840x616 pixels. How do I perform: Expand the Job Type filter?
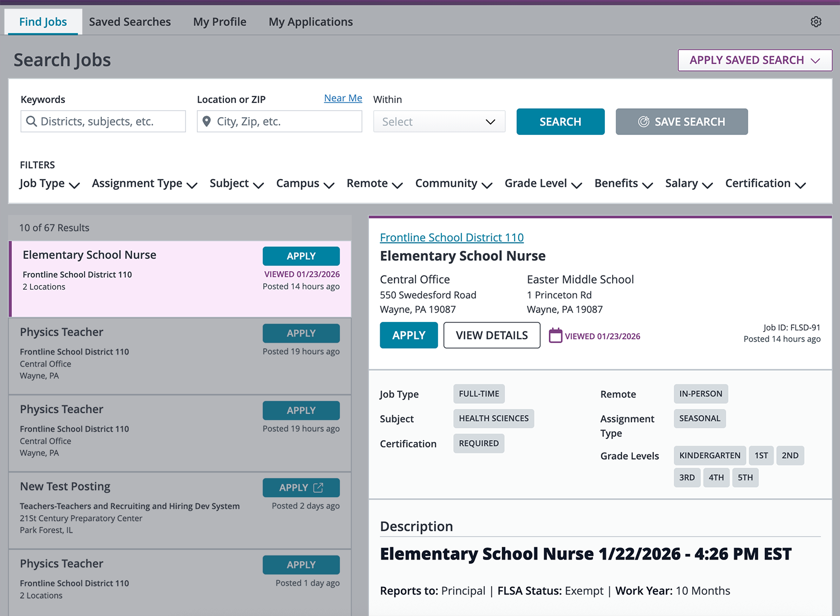(x=49, y=184)
